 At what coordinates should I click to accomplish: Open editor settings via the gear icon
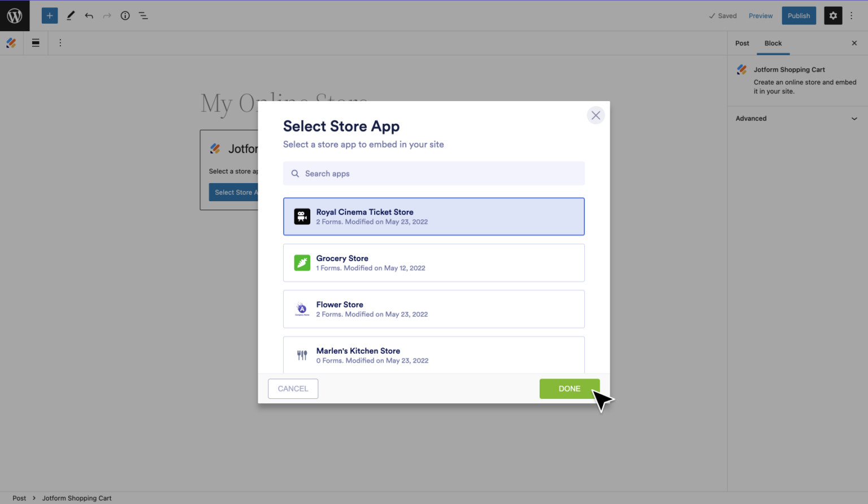833,15
